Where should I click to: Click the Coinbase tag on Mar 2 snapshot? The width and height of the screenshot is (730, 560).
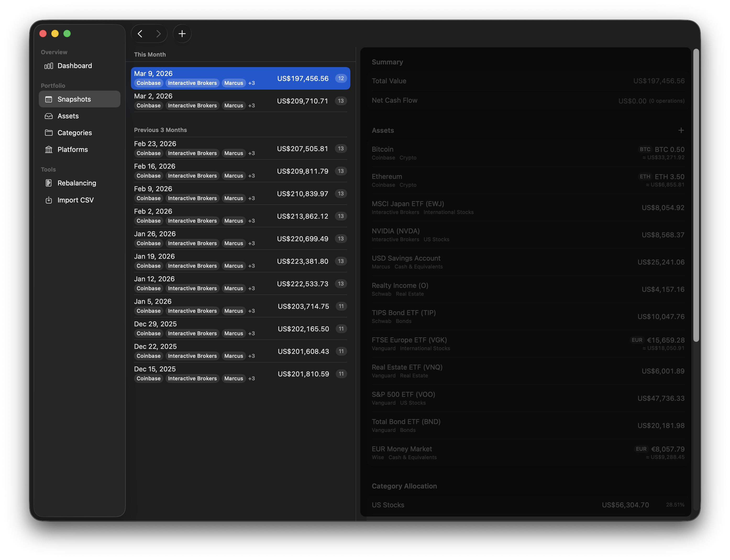tap(148, 105)
